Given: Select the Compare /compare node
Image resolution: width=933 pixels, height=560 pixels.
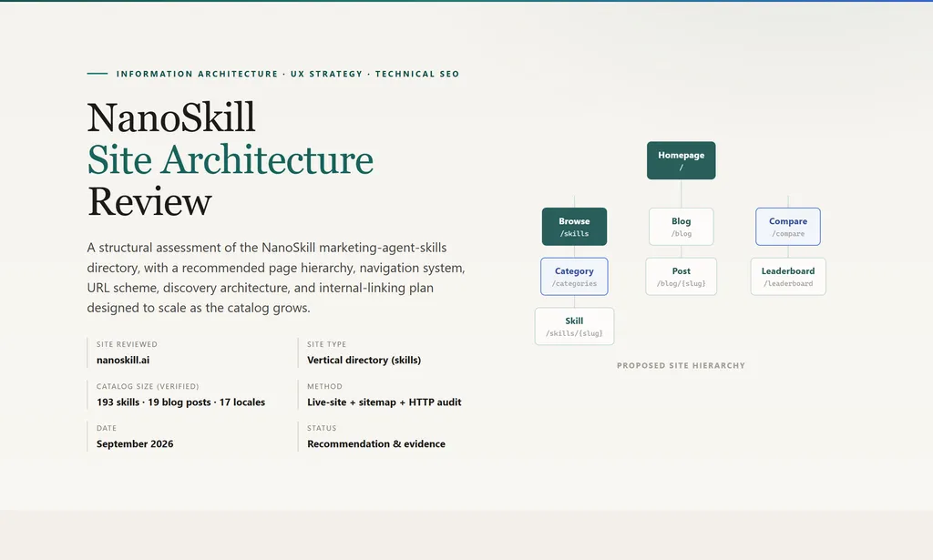Looking at the screenshot, I should 788,227.
